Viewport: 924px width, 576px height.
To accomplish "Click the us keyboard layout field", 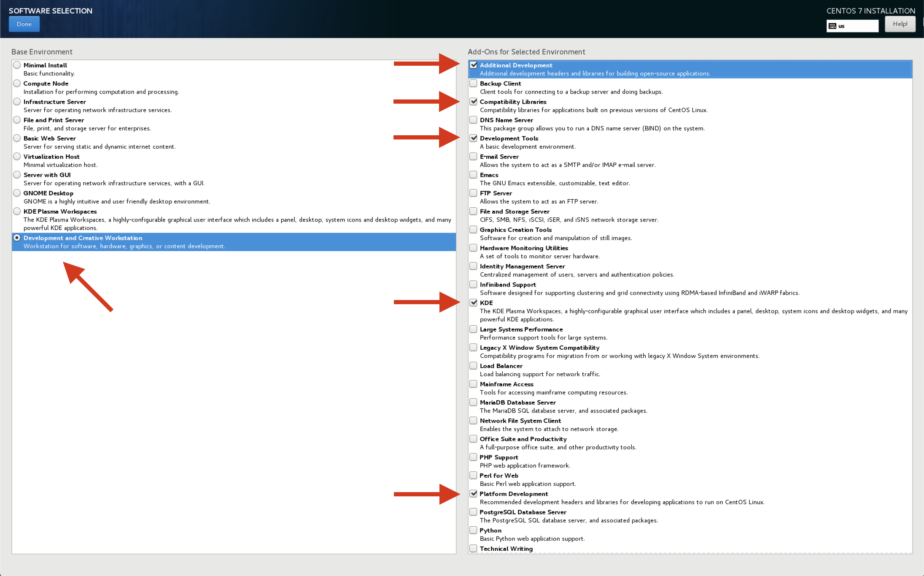I will 857,26.
